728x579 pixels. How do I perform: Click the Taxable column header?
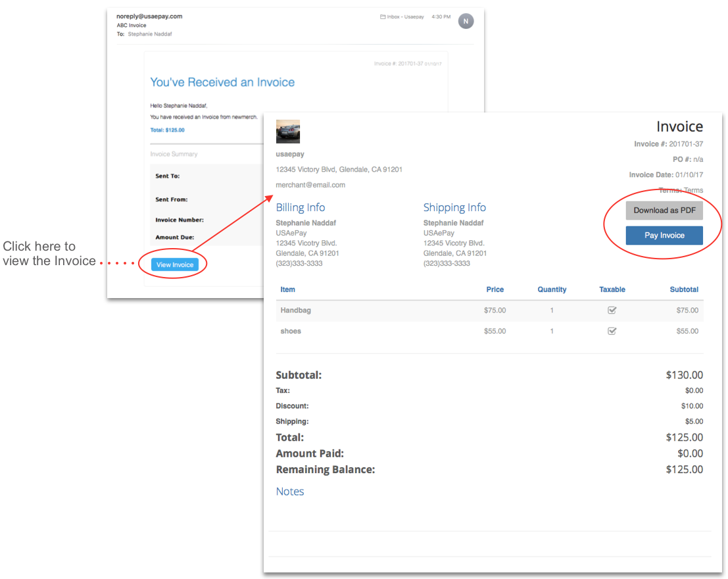click(x=612, y=289)
